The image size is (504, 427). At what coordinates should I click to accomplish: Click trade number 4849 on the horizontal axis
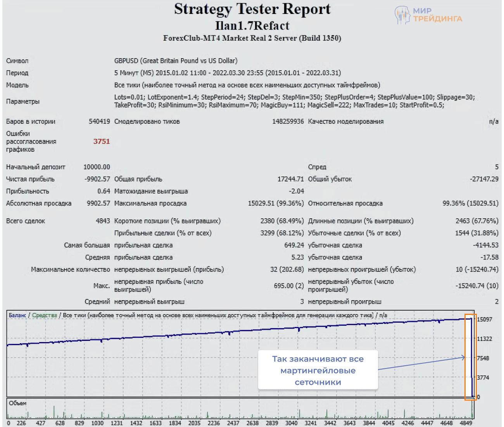466,423
